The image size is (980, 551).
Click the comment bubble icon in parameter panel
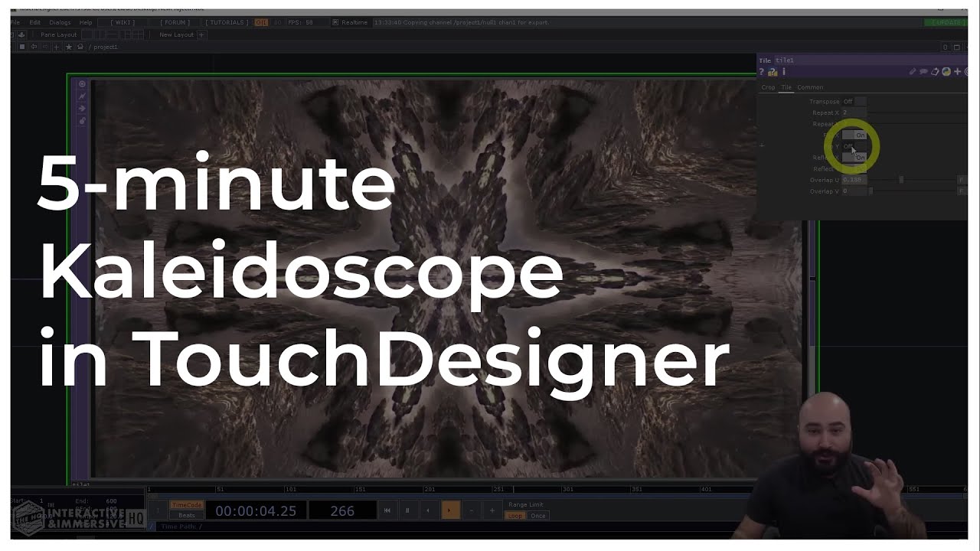click(923, 72)
